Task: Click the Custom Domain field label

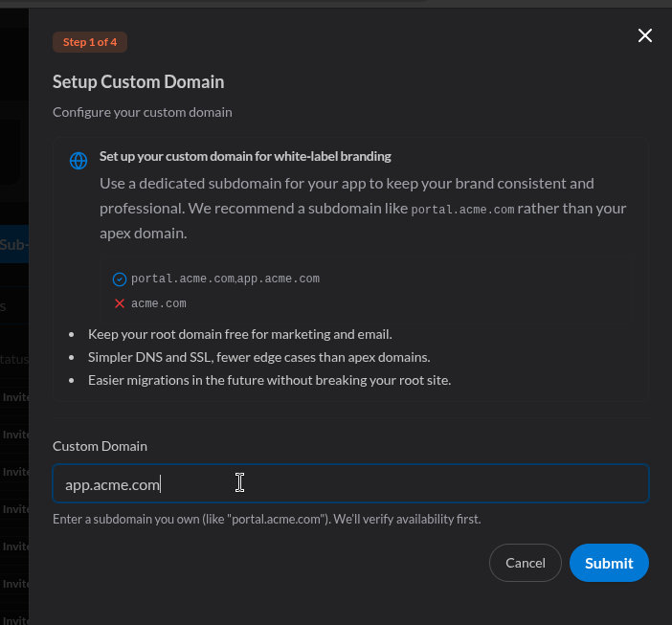Action: 100,446
